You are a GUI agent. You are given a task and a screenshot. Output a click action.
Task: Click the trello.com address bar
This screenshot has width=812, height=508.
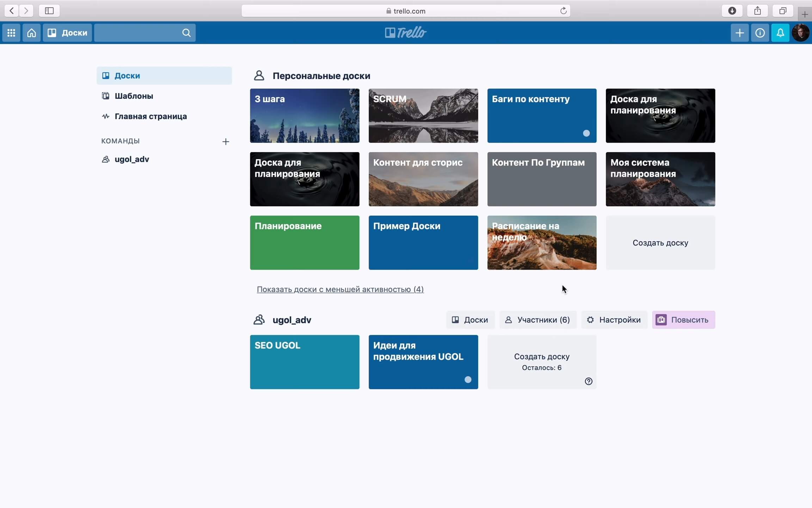(406, 11)
